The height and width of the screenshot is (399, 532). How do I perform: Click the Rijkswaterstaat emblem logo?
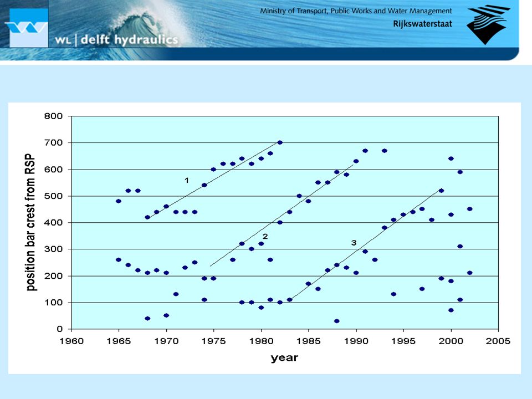pos(488,24)
